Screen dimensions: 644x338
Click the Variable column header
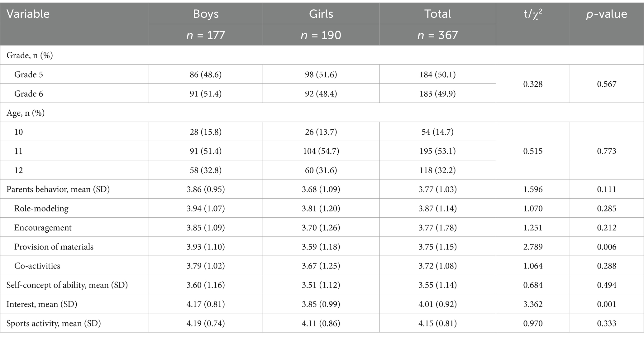[x=28, y=14]
